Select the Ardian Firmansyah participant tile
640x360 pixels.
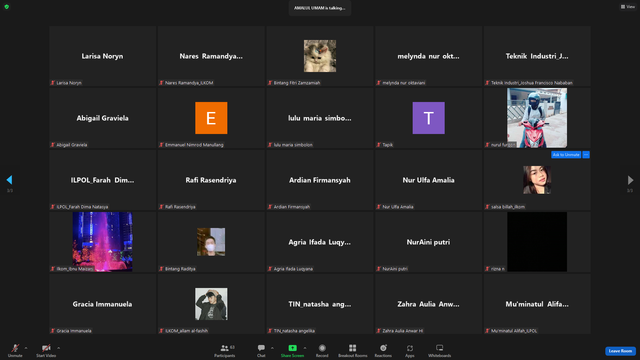click(320, 180)
